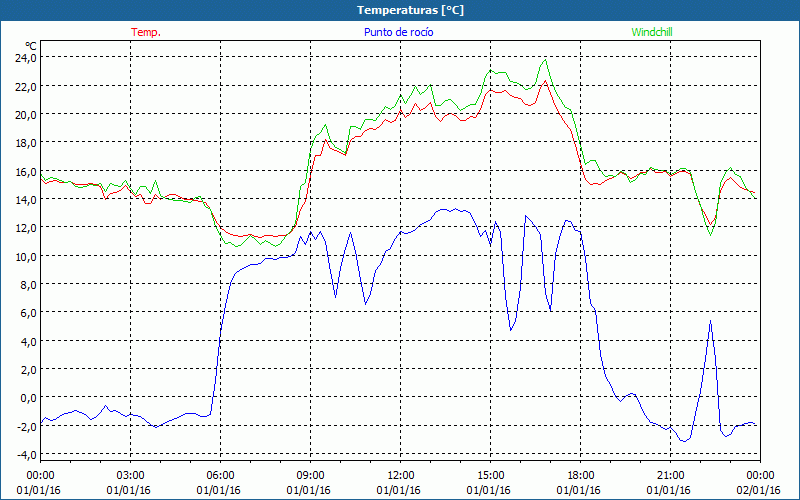
Task: Click the '0,0' y-axis value
Action: [28, 398]
